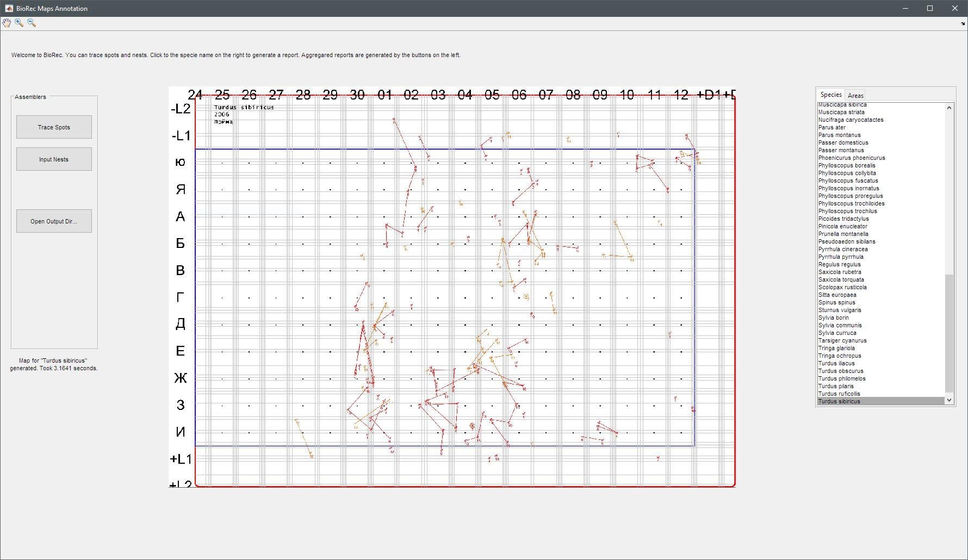Activate the Zoom In magnifier tool
Screen dimensions: 968x560
pos(19,23)
